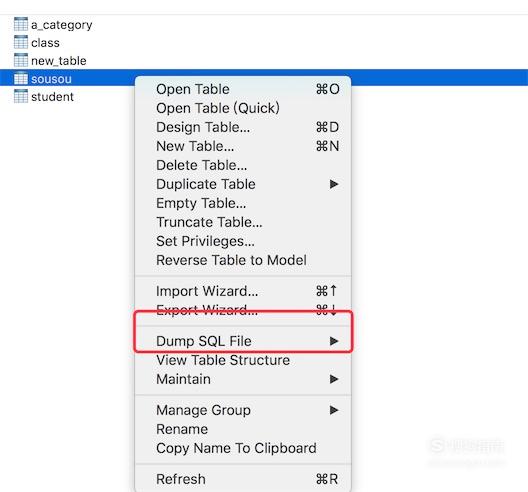This screenshot has width=528, height=492.
Task: Expand the Dump SQL File submenu arrow
Action: click(x=334, y=341)
